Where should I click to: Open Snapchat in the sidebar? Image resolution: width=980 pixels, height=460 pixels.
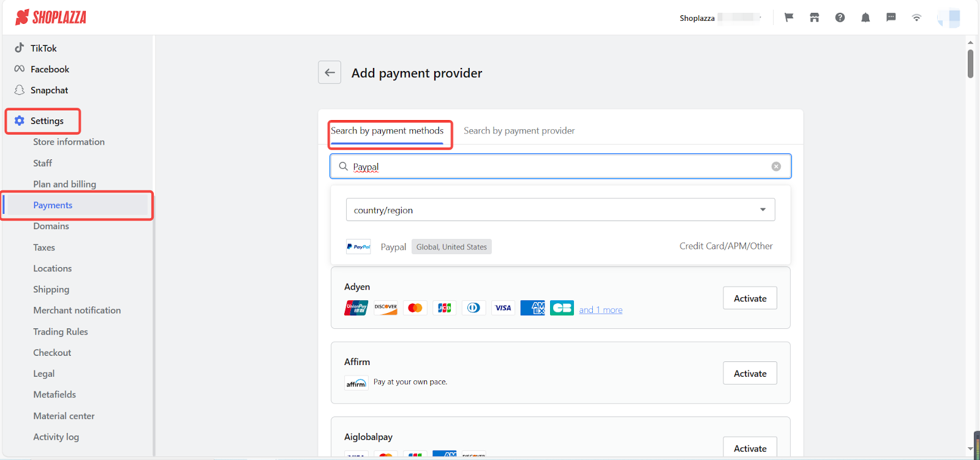pyautogui.click(x=49, y=90)
